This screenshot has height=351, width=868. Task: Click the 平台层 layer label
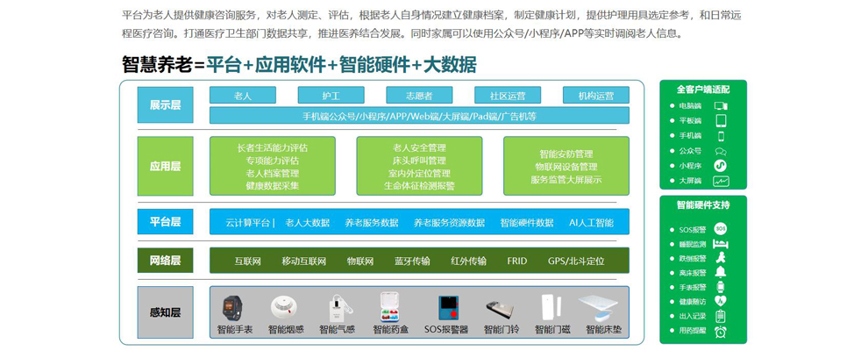pos(166,222)
